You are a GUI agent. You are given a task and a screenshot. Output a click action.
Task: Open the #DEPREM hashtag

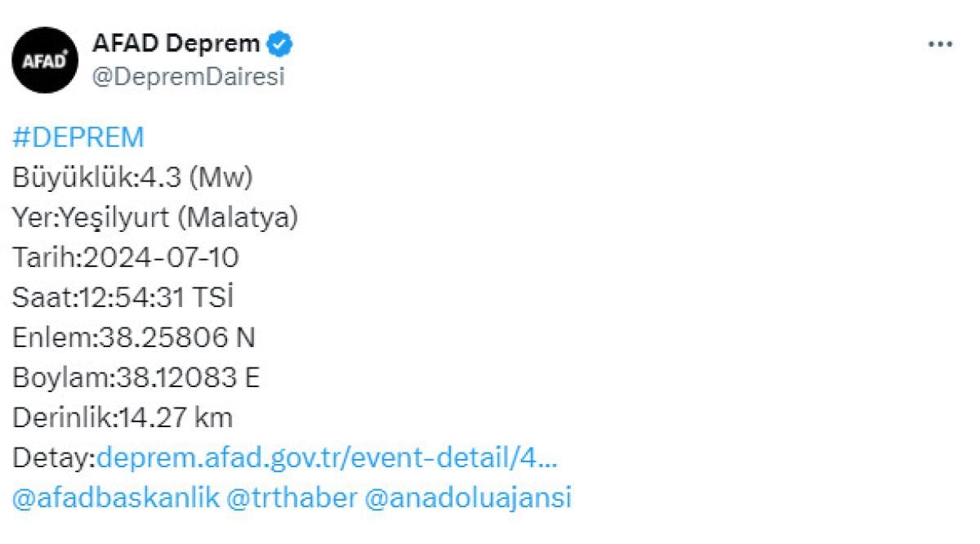(78, 137)
